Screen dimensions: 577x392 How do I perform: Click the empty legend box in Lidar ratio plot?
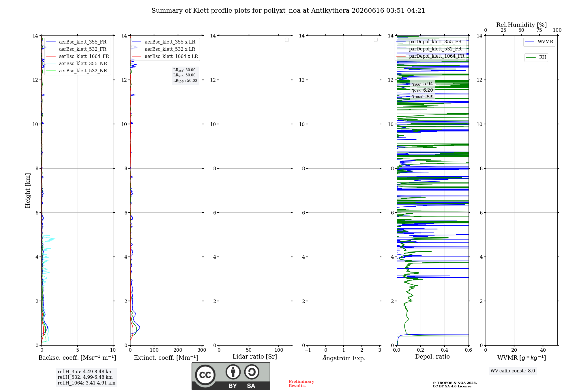click(x=287, y=40)
